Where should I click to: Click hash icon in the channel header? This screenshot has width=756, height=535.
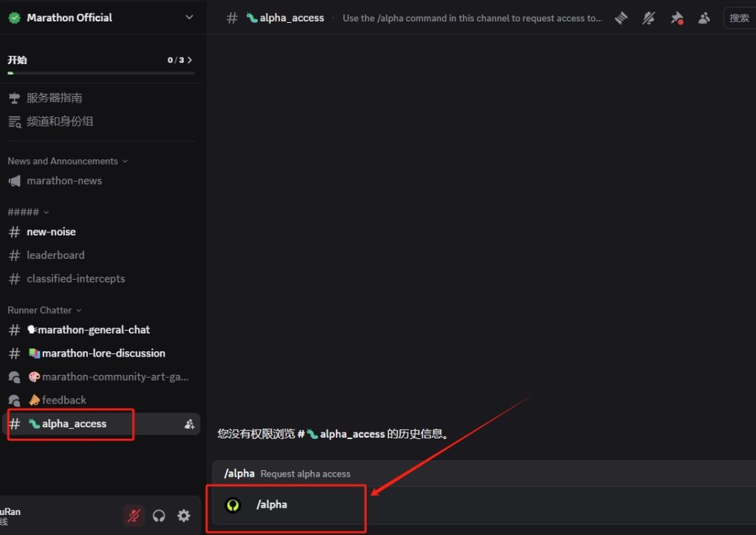click(x=232, y=18)
